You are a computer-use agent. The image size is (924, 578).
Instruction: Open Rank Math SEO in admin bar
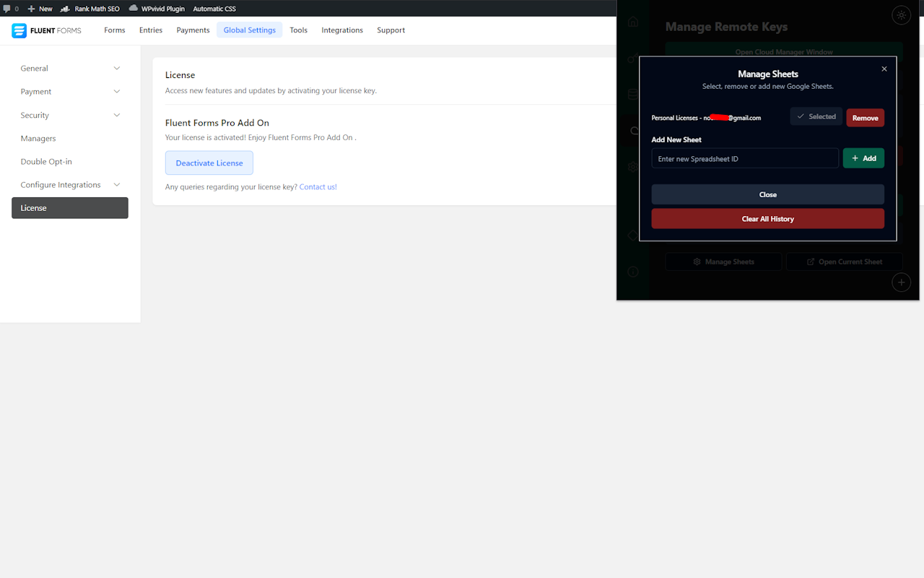point(90,9)
